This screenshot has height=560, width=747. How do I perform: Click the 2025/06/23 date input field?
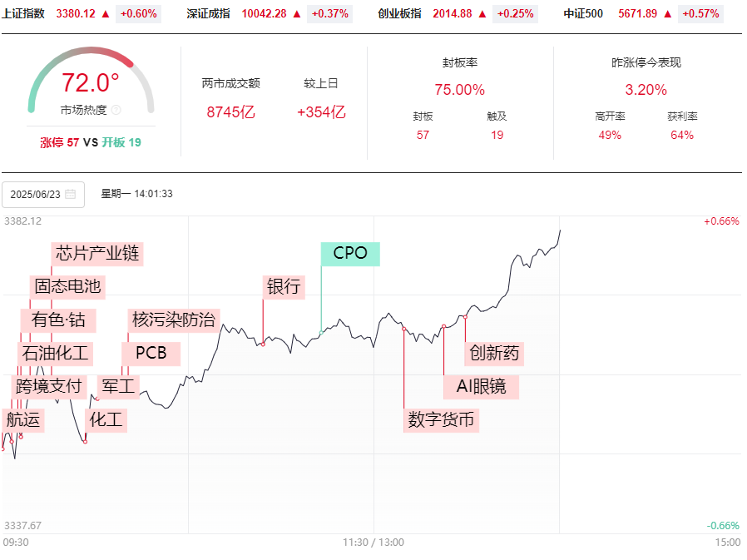tap(37, 194)
